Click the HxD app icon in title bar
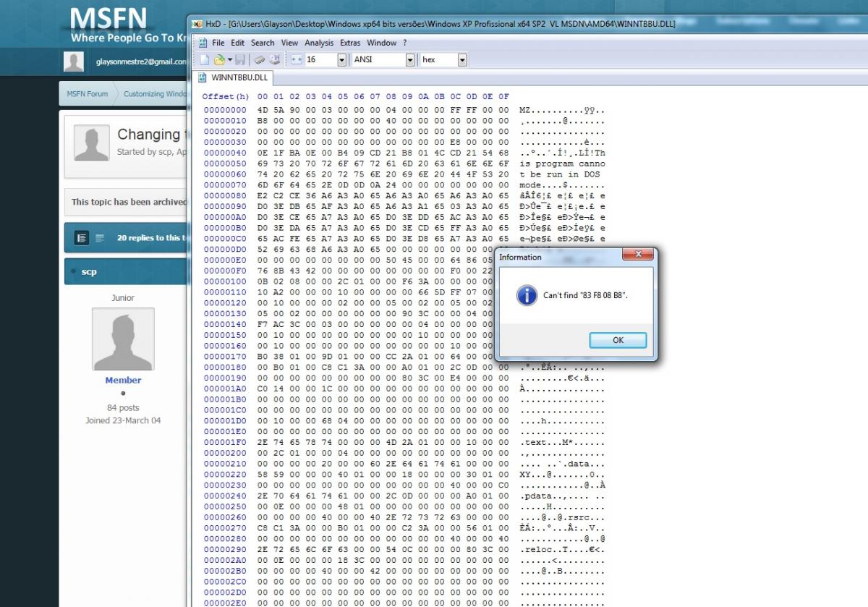 pos(197,24)
